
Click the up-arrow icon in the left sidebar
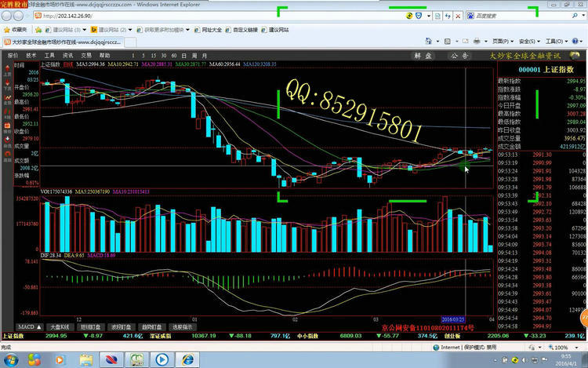coord(6,66)
